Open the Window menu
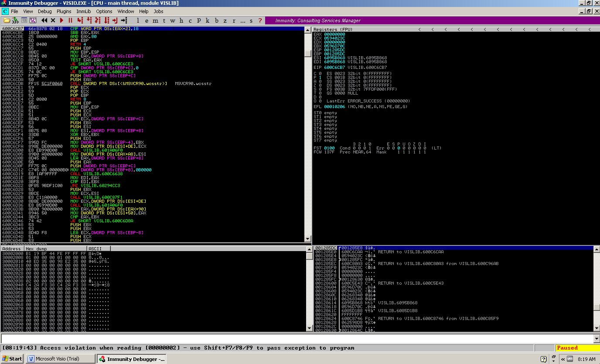Viewport: 600px width, 364px height. pos(126,11)
